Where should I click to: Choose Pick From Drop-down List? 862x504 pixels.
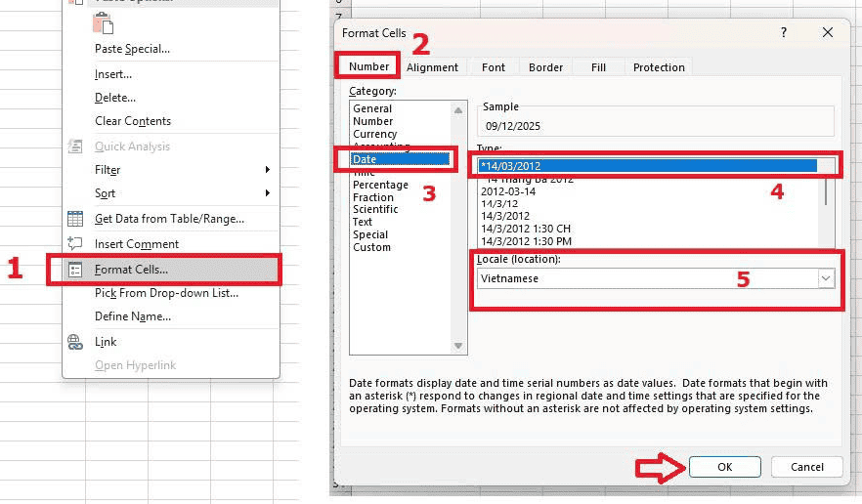(x=166, y=293)
